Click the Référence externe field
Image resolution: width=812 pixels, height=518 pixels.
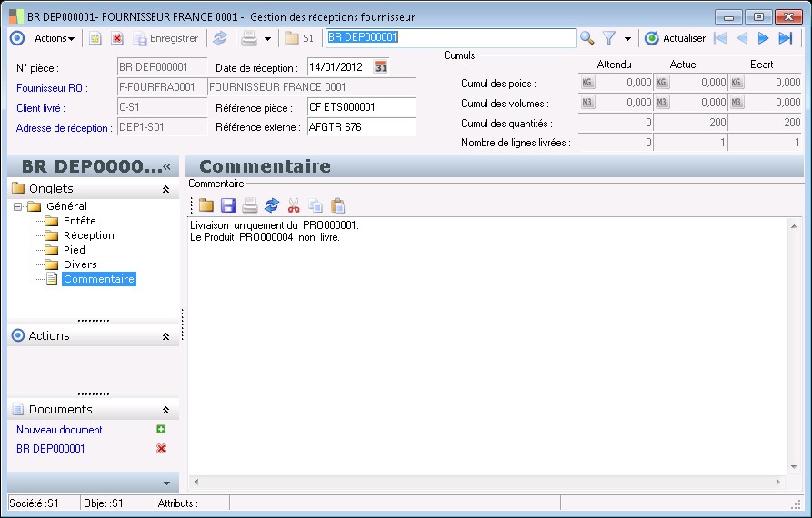[x=362, y=127]
